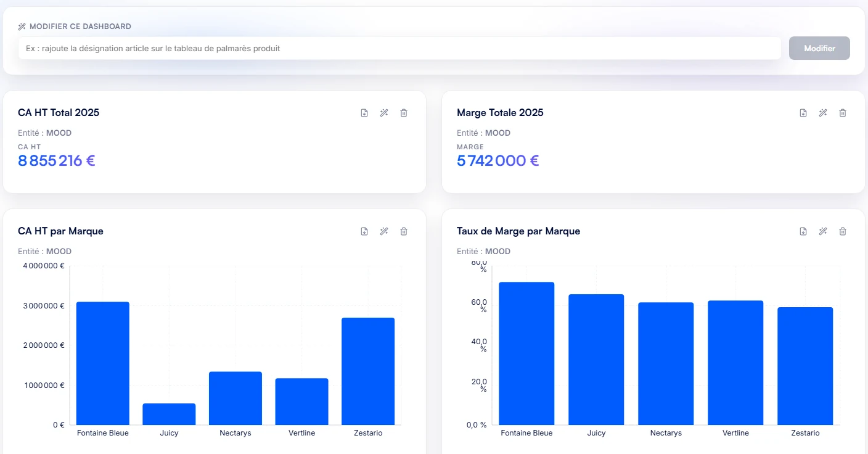Image resolution: width=868 pixels, height=454 pixels.
Task: Click Juicy bar in Taux de Marge chart
Action: [x=596, y=360]
